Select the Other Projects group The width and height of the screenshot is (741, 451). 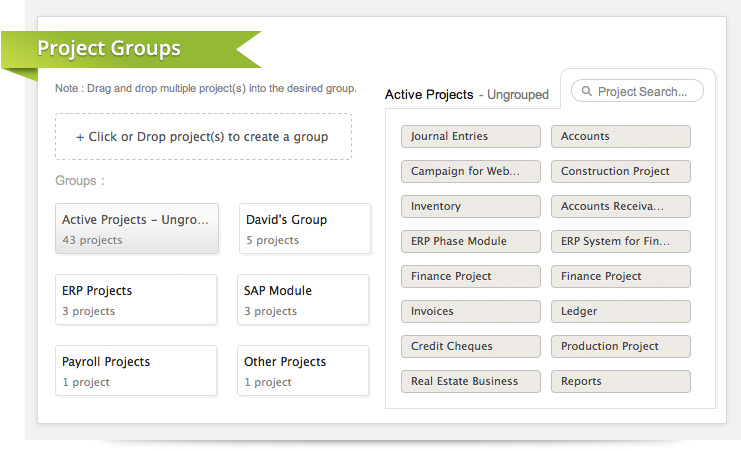tap(303, 371)
